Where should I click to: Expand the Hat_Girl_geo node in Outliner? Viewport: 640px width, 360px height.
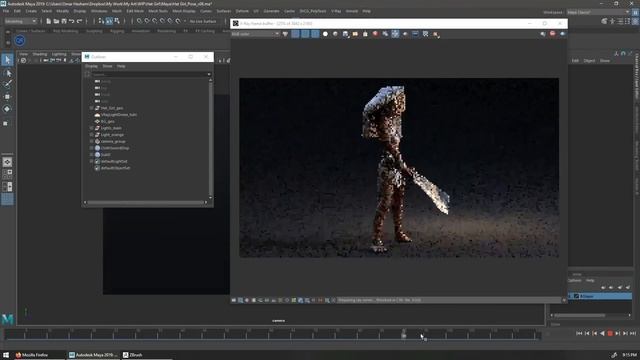(x=91, y=108)
